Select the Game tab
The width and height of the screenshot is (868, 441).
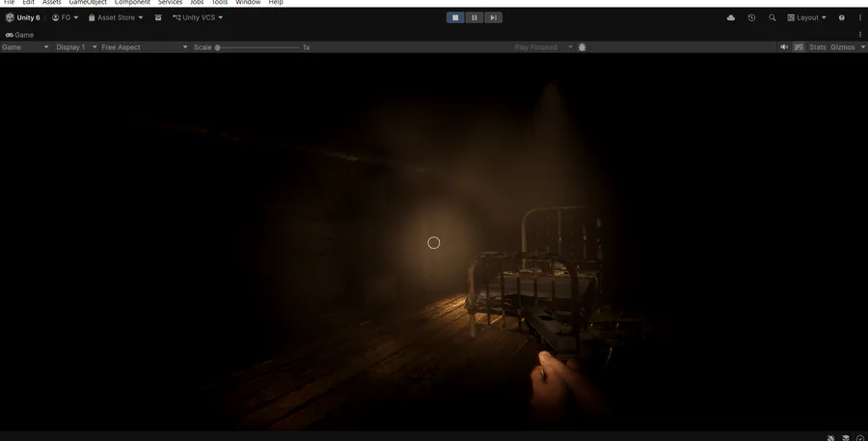tap(19, 35)
